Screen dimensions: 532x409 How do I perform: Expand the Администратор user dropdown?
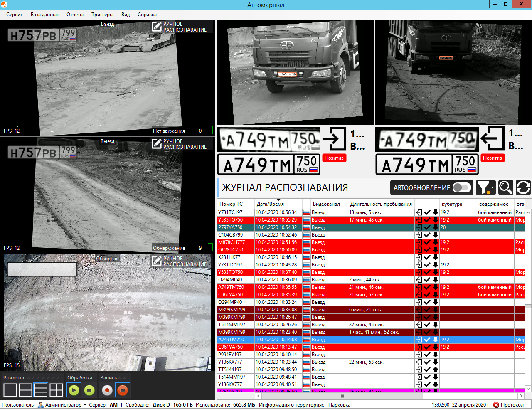coord(62,405)
